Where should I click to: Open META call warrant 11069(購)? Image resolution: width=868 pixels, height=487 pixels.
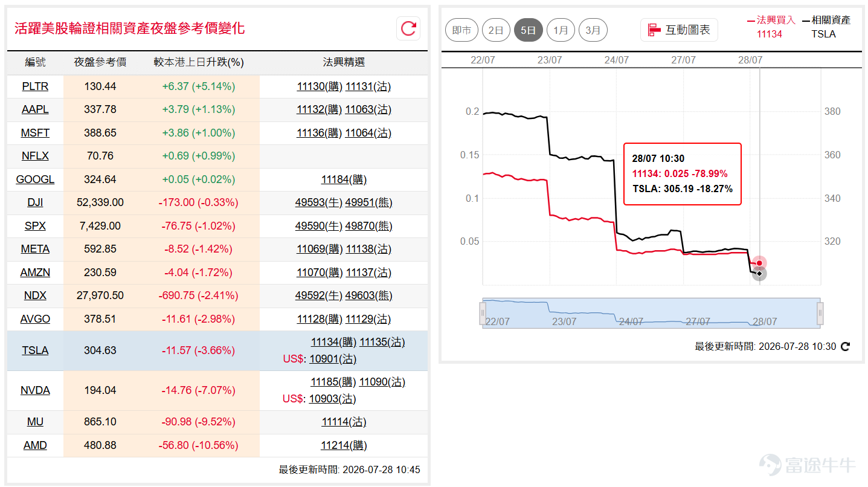[320, 249]
